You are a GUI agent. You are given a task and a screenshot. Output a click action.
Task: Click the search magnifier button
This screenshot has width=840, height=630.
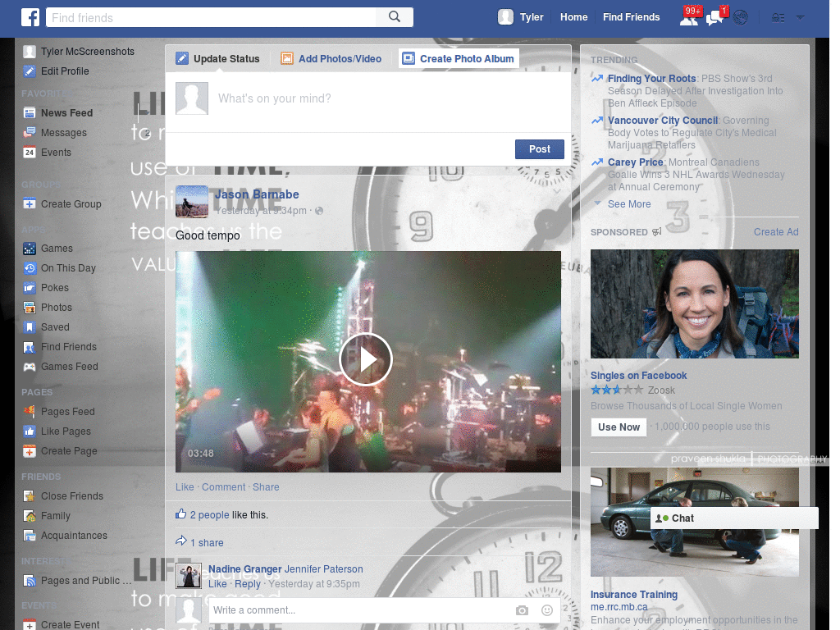tap(395, 17)
